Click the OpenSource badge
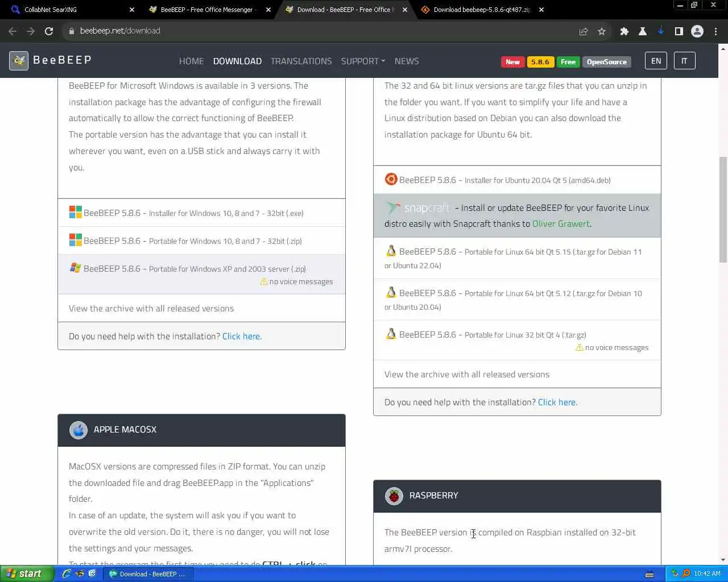728x582 pixels. [x=606, y=62]
